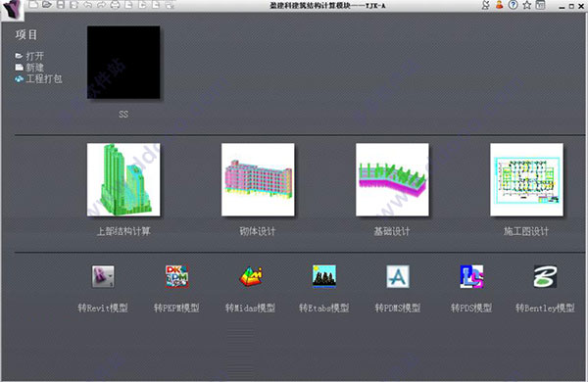Click the new file icon in top toolbar
Screen dimensions: 588x382
click(x=33, y=5)
